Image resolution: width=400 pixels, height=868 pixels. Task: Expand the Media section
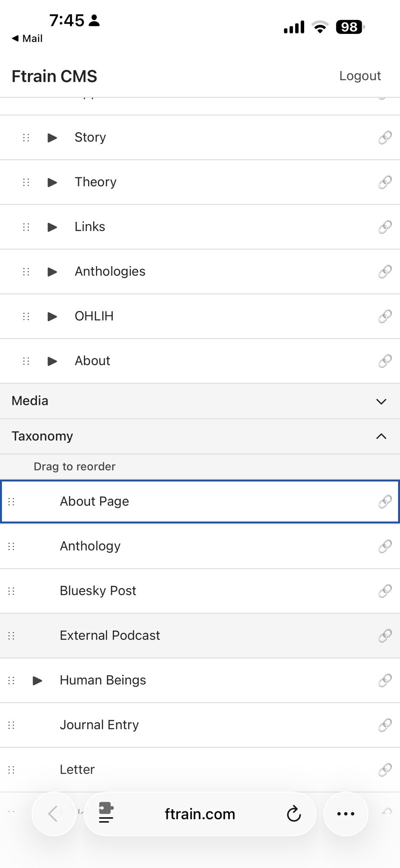[x=381, y=401]
